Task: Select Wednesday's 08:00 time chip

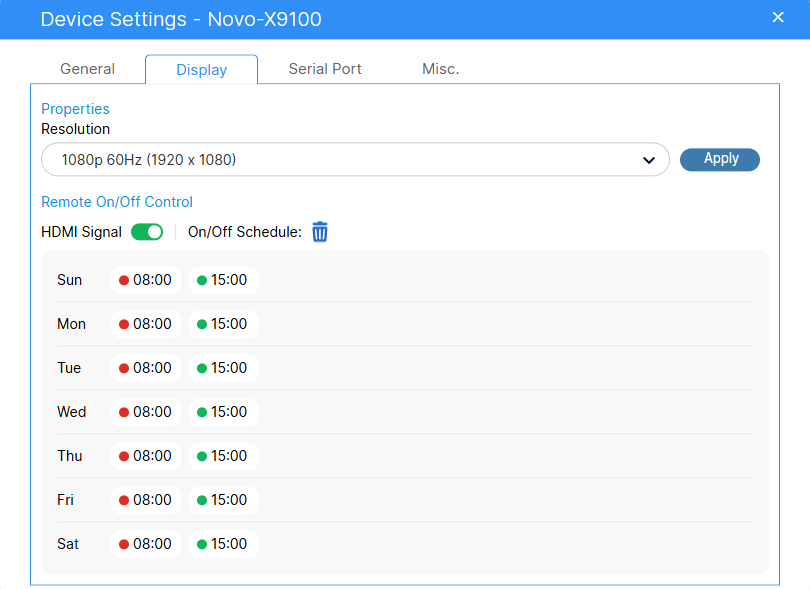Action: (x=146, y=412)
